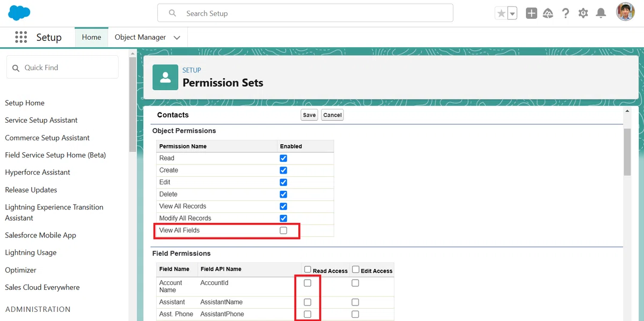Open the Notifications bell

(x=601, y=13)
